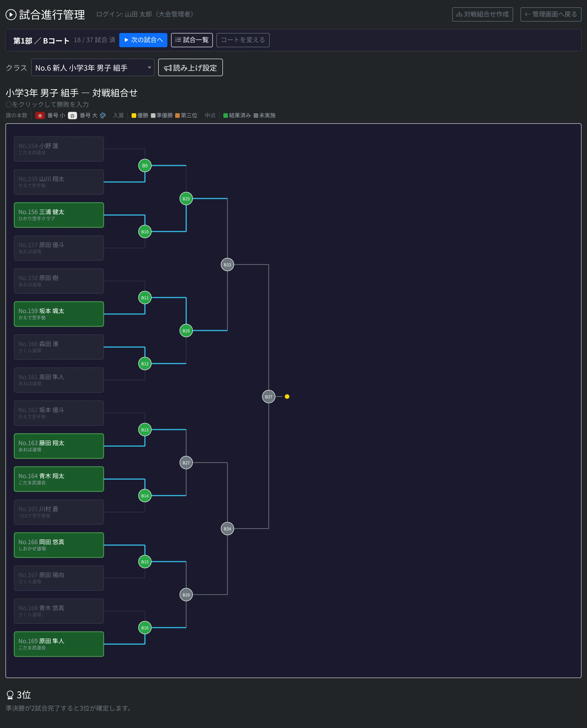
Task: Click the red 赤 flag badge
Action: [x=40, y=116]
